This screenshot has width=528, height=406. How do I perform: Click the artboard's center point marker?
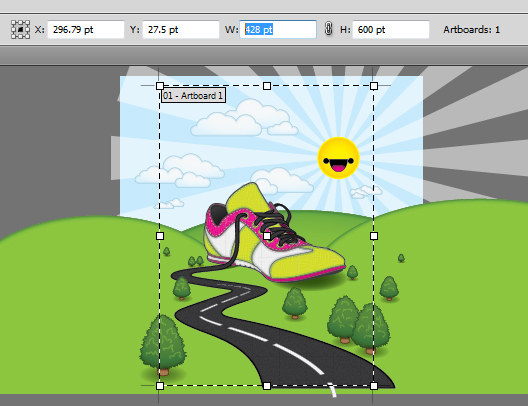click(267, 236)
